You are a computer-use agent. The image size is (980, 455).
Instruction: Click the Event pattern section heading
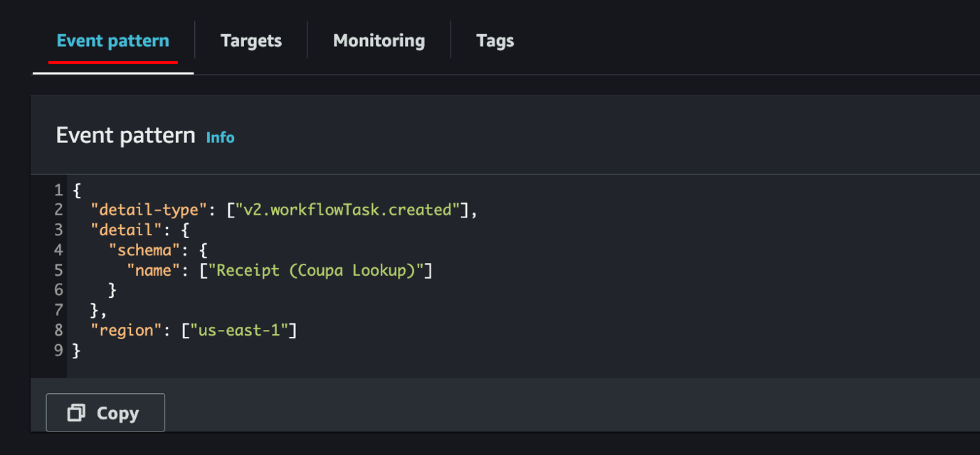pyautogui.click(x=125, y=135)
